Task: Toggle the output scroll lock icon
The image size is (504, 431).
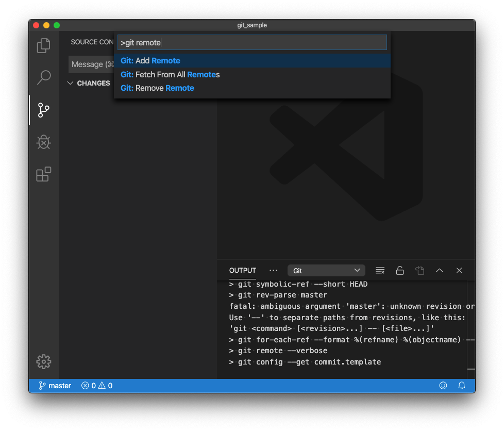Action: (400, 271)
